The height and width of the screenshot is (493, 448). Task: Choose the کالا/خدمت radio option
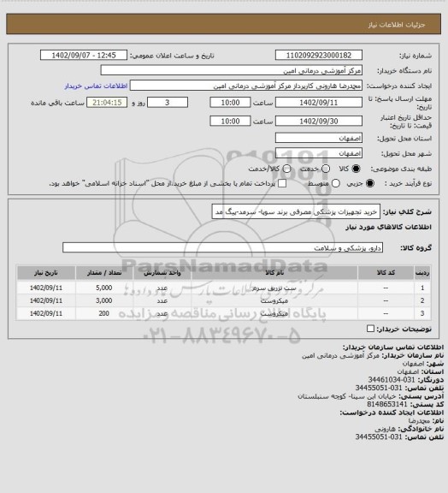286,169
